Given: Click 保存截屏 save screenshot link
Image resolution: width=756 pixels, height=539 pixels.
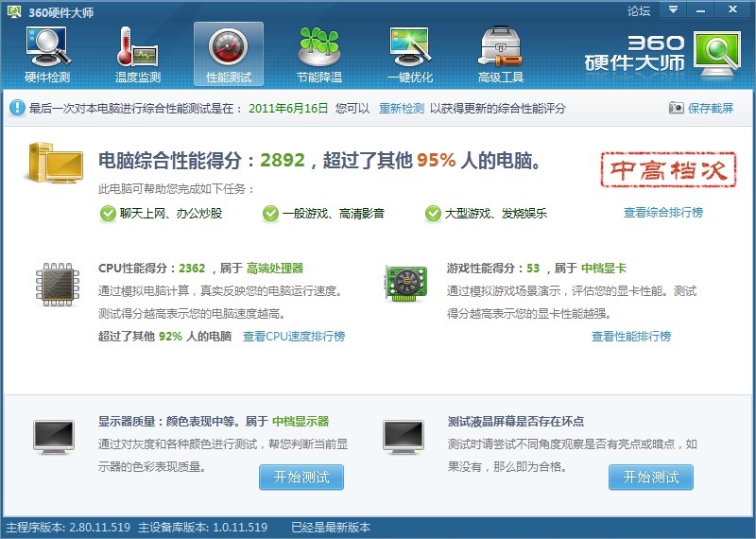Looking at the screenshot, I should coord(711,108).
